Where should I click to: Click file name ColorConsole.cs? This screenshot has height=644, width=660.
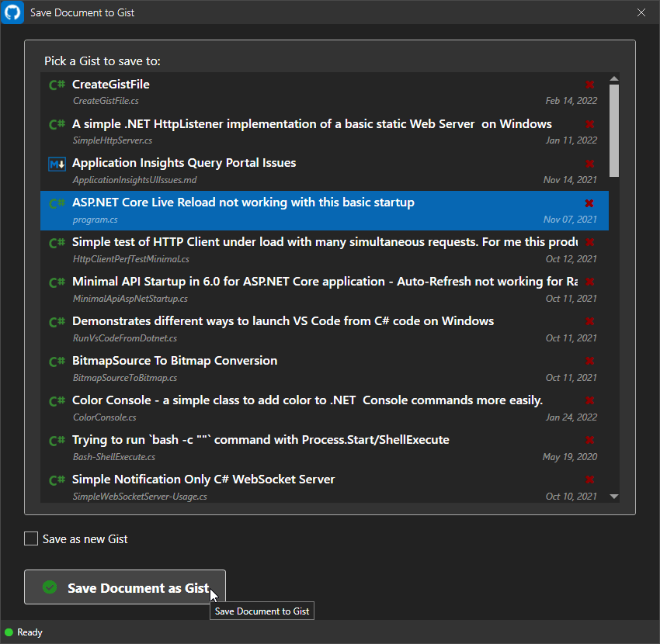(x=104, y=417)
